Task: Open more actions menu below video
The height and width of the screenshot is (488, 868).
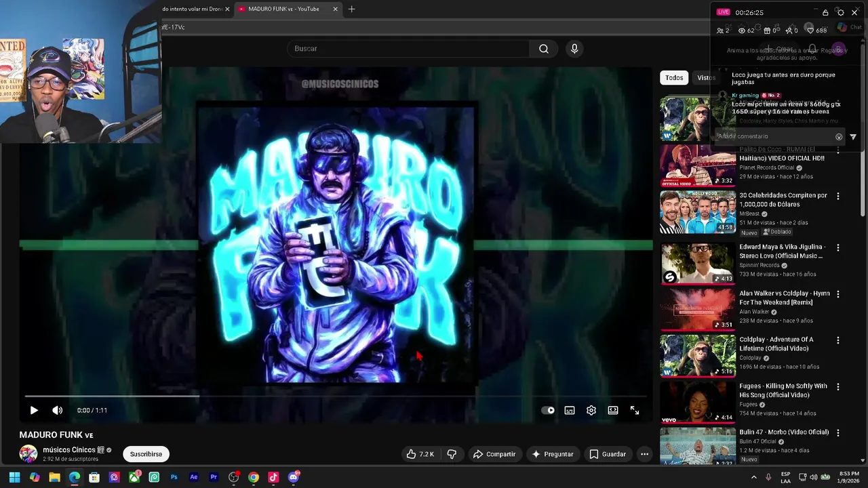Action: pyautogui.click(x=644, y=454)
